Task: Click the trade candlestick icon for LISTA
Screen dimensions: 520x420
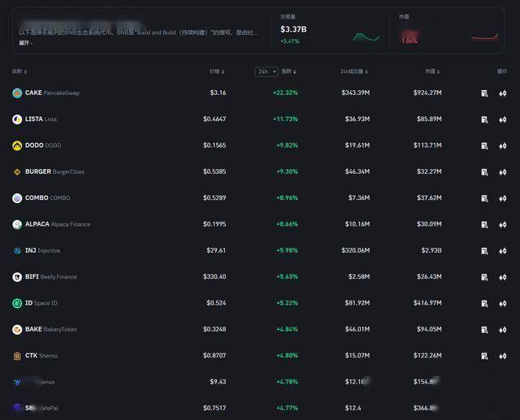Action: pos(503,119)
